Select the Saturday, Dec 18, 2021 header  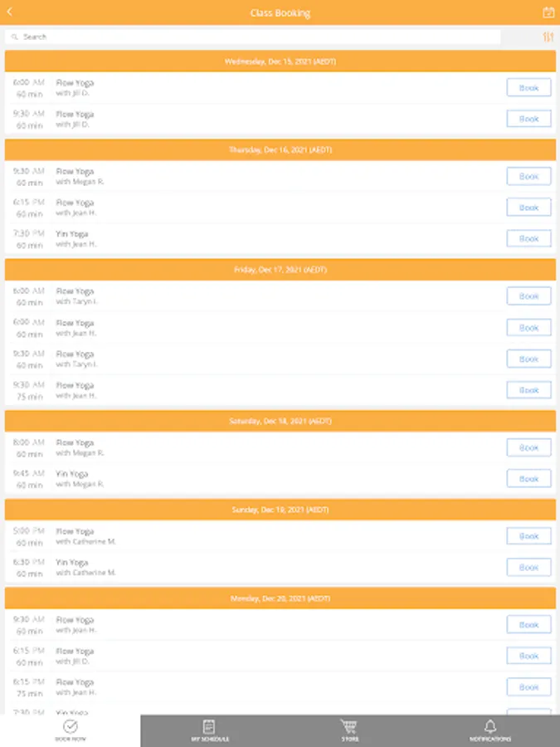pyautogui.click(x=280, y=422)
